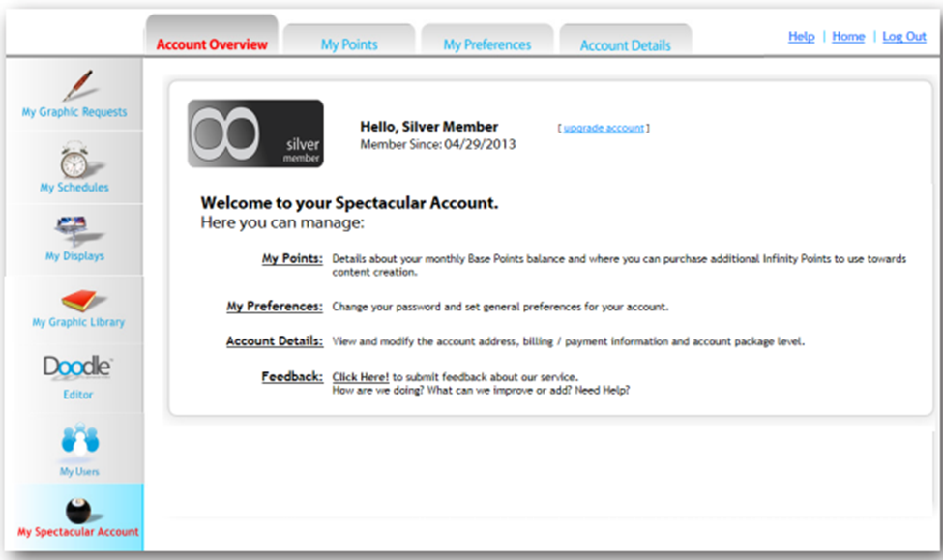Select the My Displays billboard icon
The height and width of the screenshot is (560, 943).
[74, 230]
